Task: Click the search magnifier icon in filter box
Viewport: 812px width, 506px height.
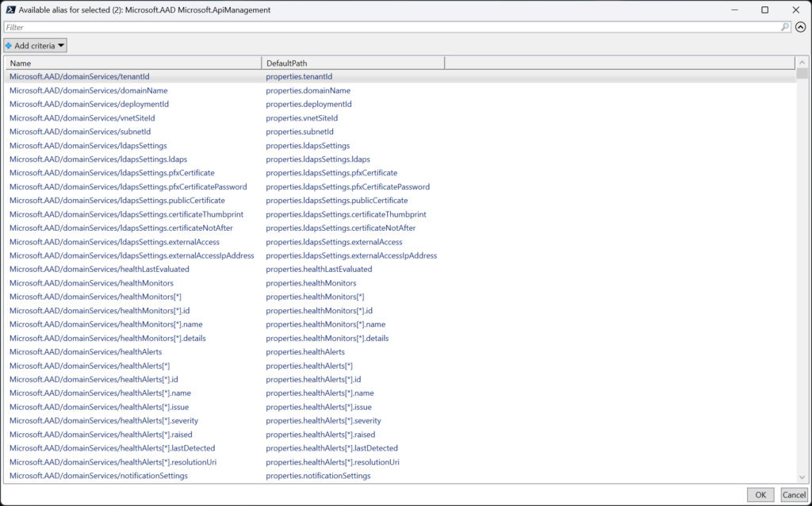Action: [785, 27]
